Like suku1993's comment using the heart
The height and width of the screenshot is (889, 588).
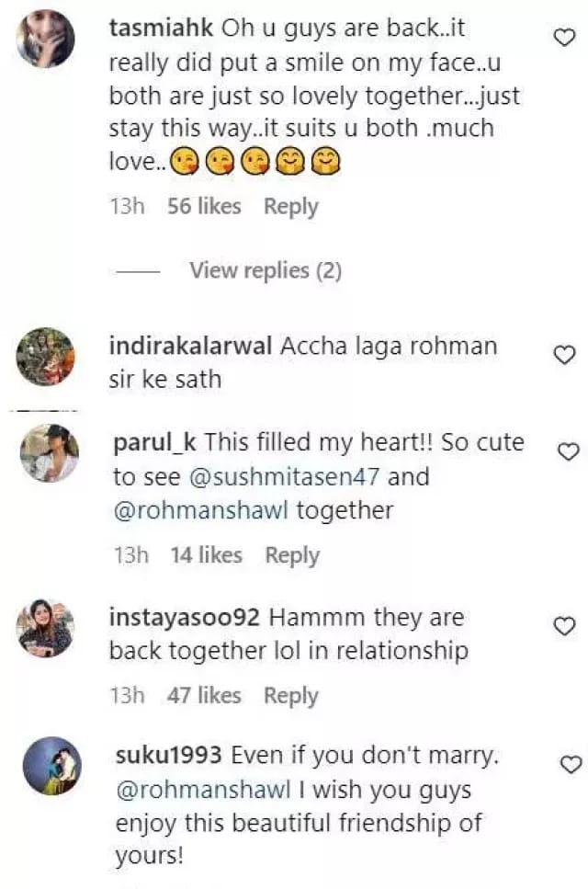pyautogui.click(x=571, y=764)
